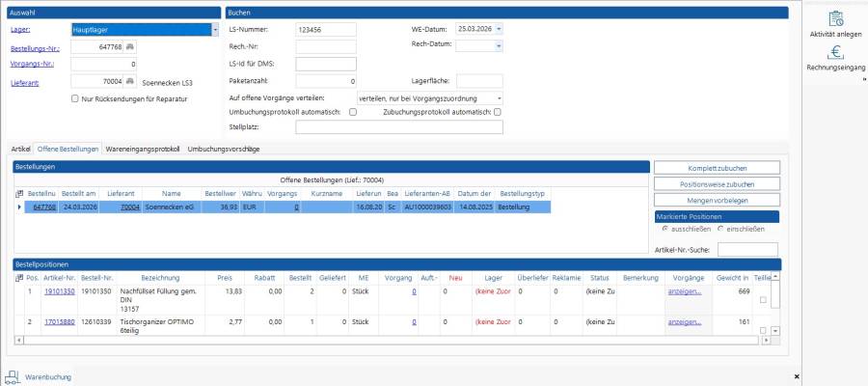
Task: Close the Warenbuchung panel with the X
Action: pyautogui.click(x=796, y=375)
